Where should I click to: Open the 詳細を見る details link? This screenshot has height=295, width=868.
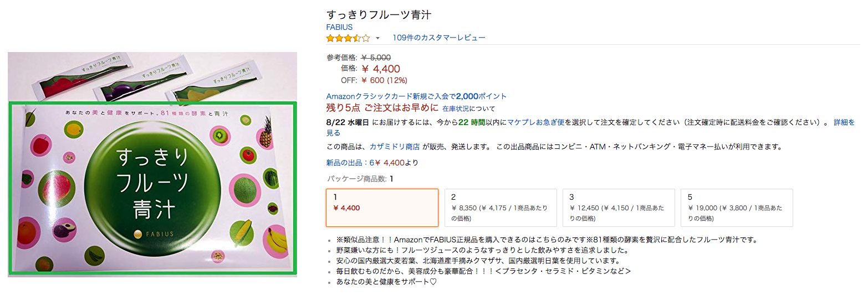pos(590,127)
